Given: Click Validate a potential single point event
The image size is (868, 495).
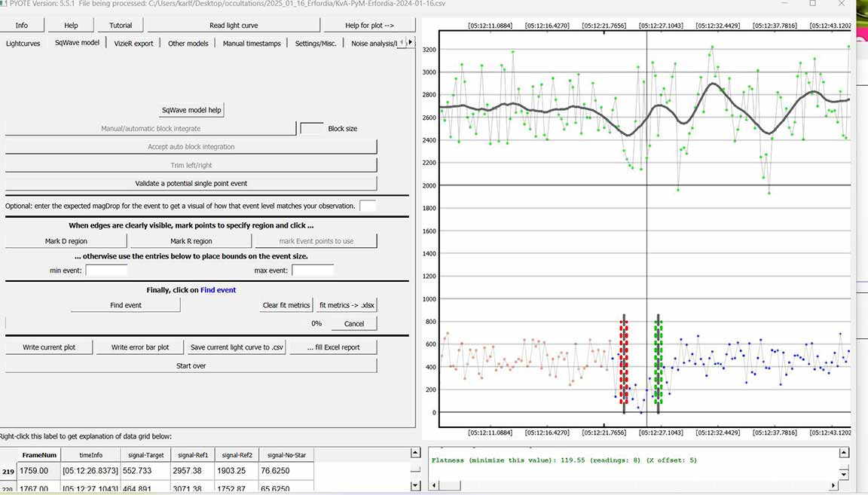Looking at the screenshot, I should point(191,183).
